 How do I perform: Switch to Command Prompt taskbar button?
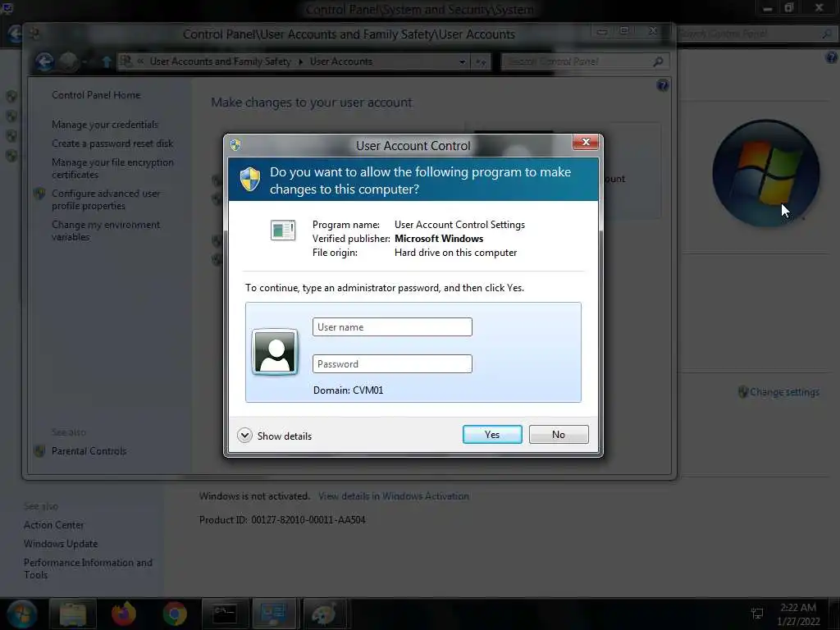click(225, 614)
